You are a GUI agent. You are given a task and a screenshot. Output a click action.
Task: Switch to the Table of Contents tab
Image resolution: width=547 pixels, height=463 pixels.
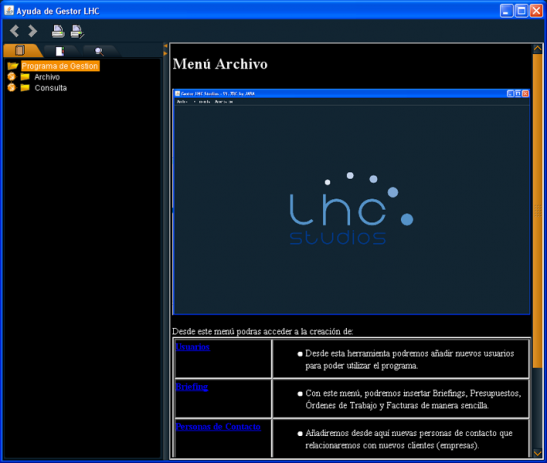[x=20, y=51]
